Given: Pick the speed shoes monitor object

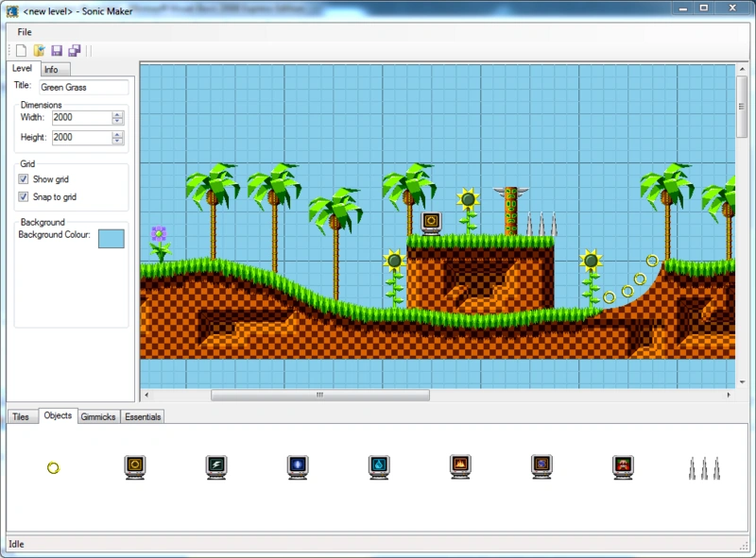Looking at the screenshot, I should [216, 466].
